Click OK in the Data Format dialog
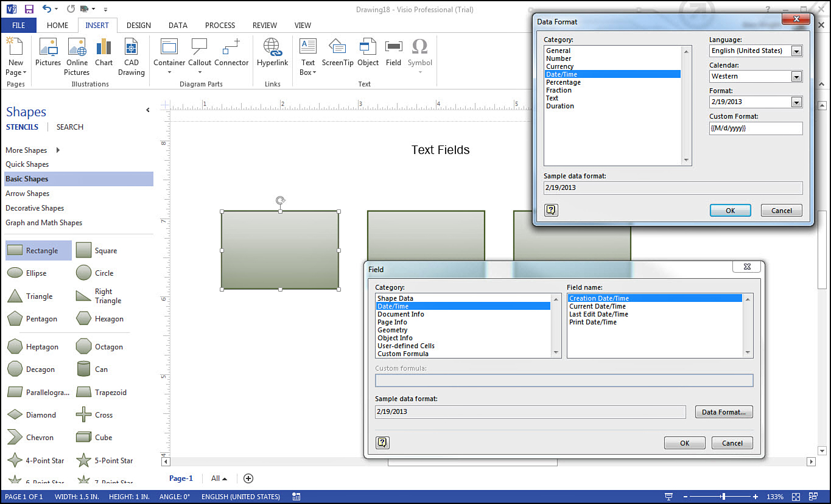 click(730, 211)
